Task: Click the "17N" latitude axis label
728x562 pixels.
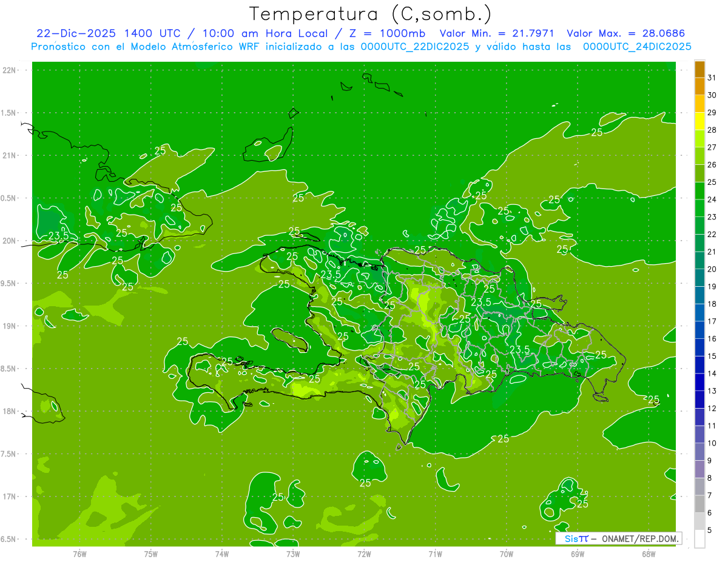Action: (10, 497)
